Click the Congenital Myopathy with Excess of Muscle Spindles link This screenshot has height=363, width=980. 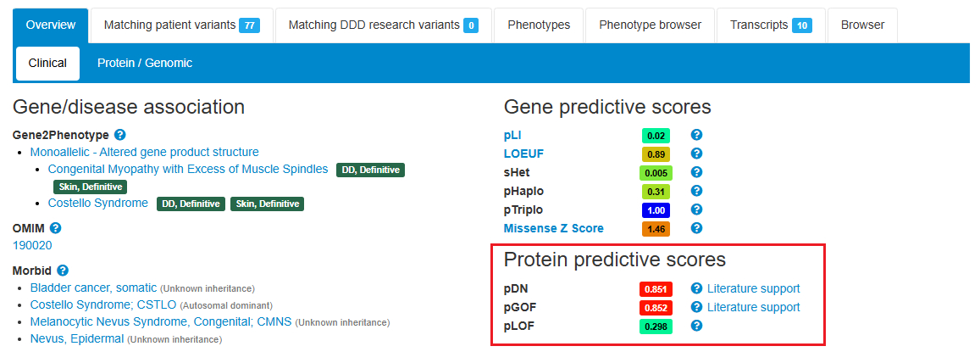[188, 169]
